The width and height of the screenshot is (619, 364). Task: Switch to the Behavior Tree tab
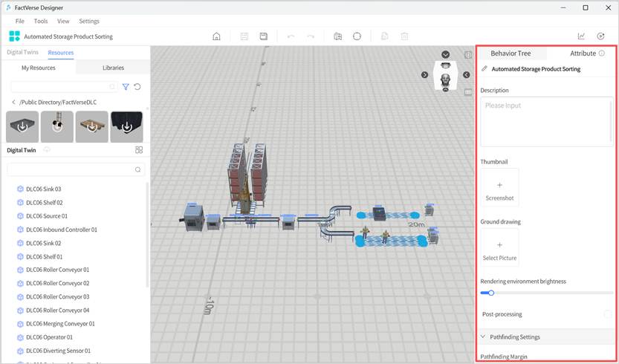coord(511,53)
